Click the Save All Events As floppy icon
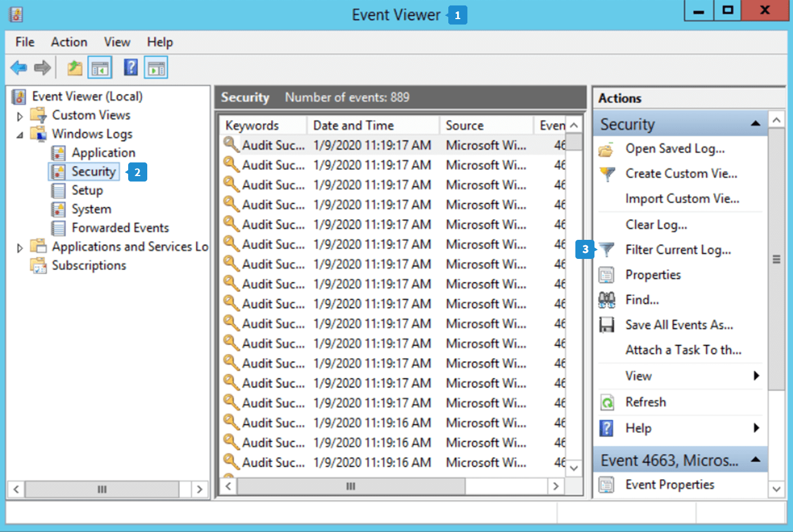This screenshot has width=793, height=532. tap(606, 325)
